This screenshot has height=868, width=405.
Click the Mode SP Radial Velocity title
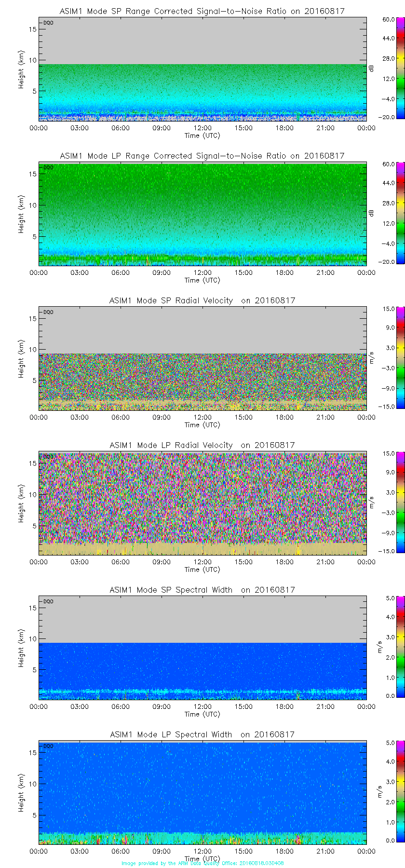[x=202, y=300]
